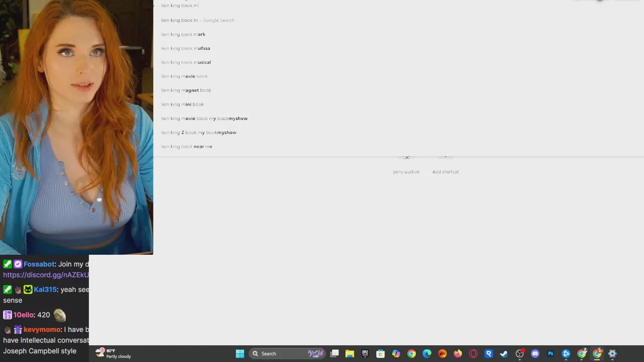Click Fossabot's username in chat
644x362 pixels.
[x=39, y=264]
